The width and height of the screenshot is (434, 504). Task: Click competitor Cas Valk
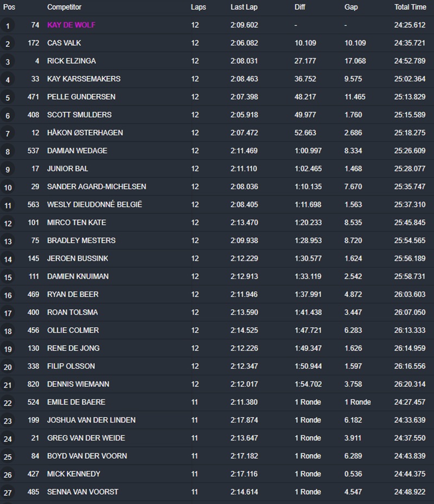(64, 43)
